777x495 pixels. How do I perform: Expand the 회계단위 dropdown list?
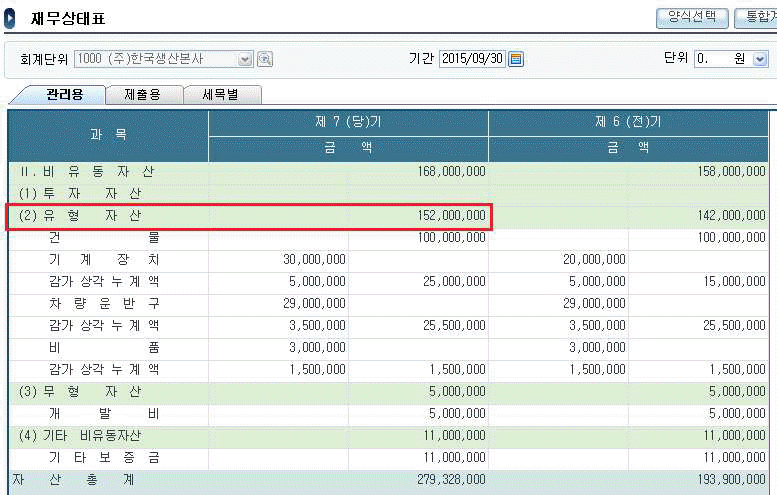pyautogui.click(x=245, y=59)
